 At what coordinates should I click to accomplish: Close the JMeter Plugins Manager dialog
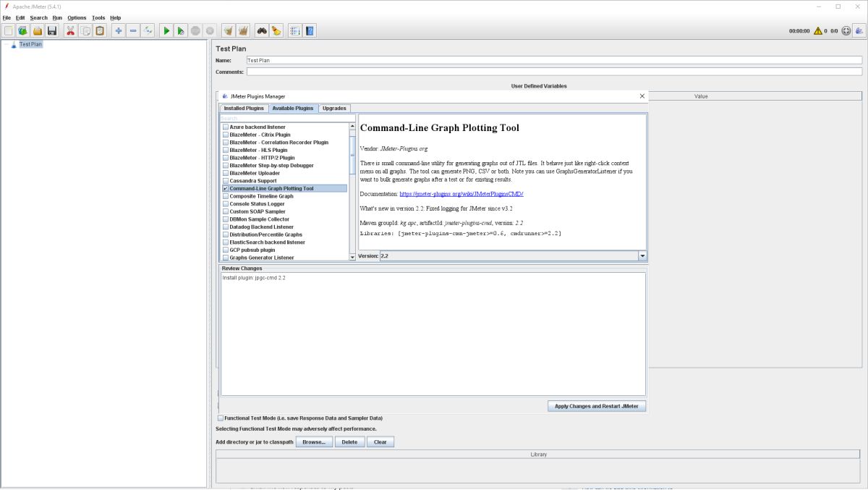[642, 96]
